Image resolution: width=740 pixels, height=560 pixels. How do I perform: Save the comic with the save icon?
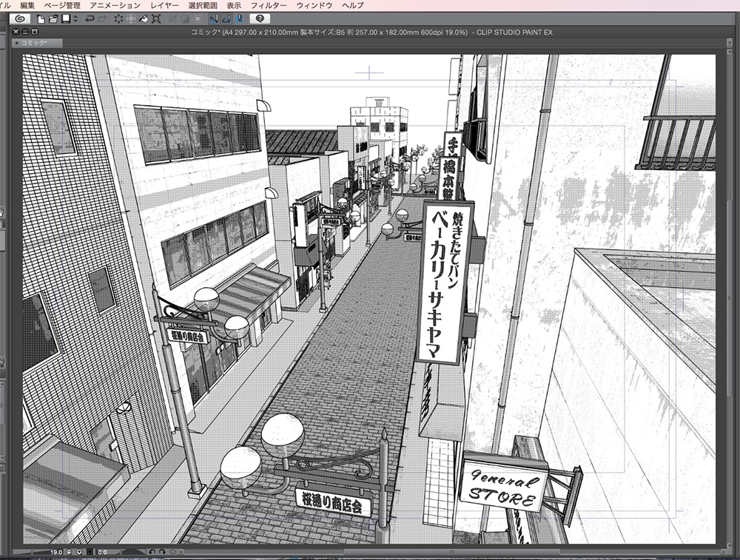pyautogui.click(x=66, y=21)
